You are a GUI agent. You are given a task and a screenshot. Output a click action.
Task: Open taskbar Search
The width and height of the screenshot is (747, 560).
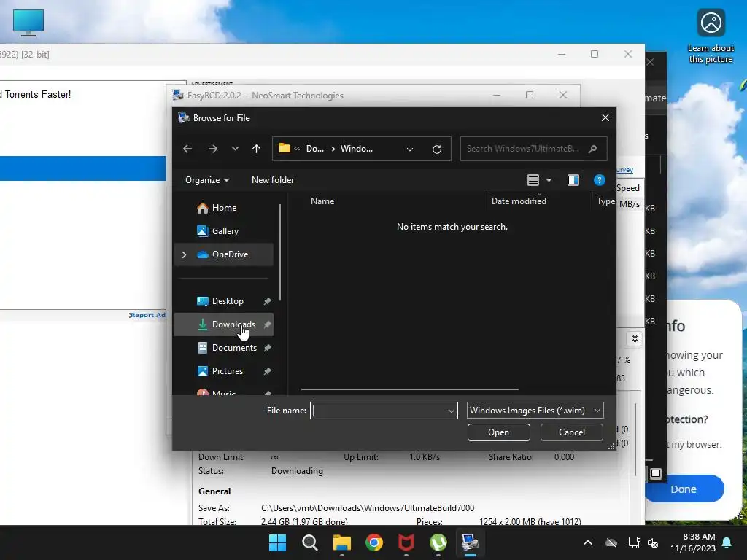click(309, 542)
